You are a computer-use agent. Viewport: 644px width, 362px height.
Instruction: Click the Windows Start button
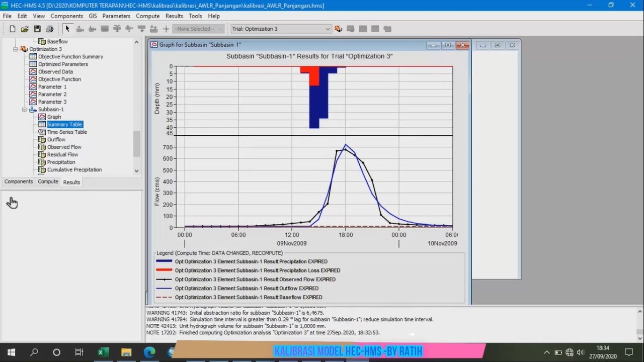[11, 352]
